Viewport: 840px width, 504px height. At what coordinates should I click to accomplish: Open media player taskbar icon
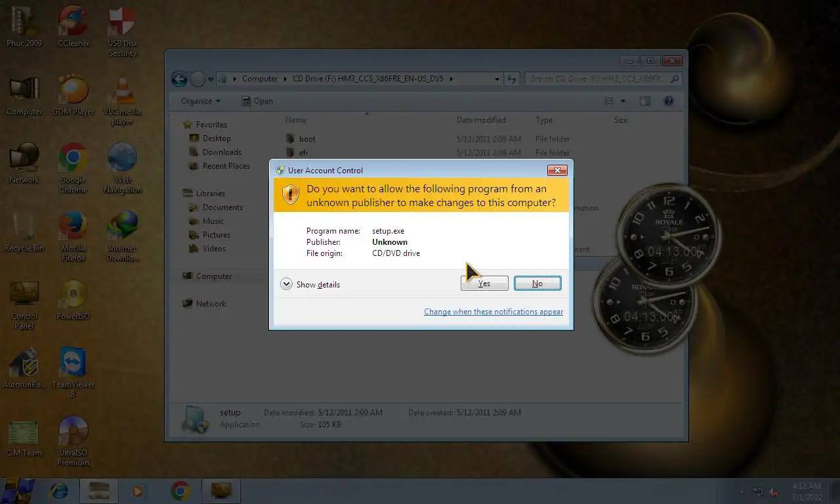pyautogui.click(x=138, y=491)
